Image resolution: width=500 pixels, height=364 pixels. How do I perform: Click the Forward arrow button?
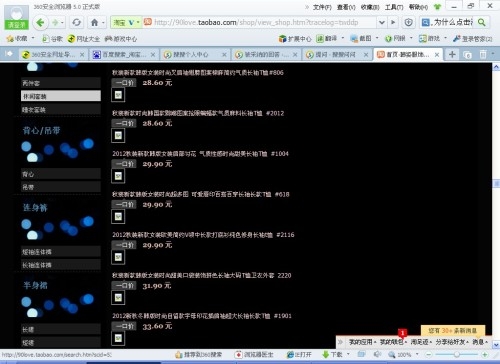tap(55, 23)
